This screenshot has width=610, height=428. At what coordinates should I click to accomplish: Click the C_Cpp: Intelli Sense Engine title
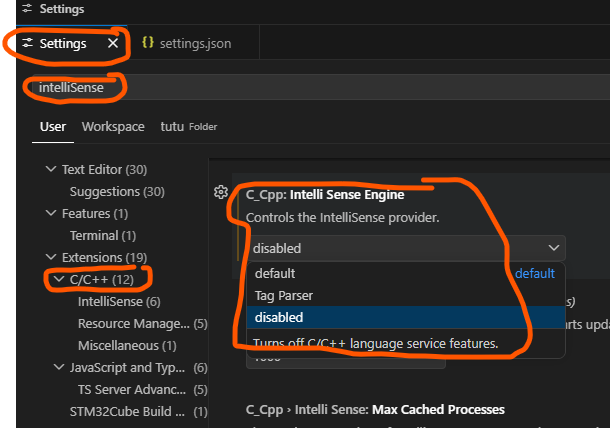325,195
